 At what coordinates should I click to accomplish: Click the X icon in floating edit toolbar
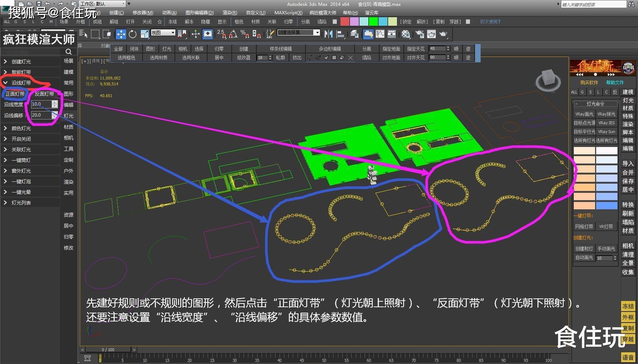pyautogui.click(x=350, y=58)
